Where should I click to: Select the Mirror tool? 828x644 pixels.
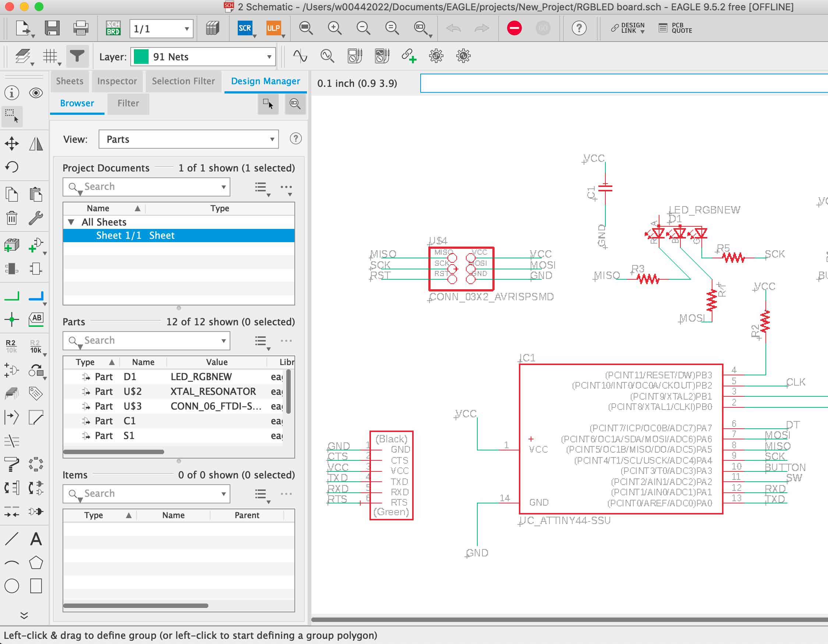36,144
